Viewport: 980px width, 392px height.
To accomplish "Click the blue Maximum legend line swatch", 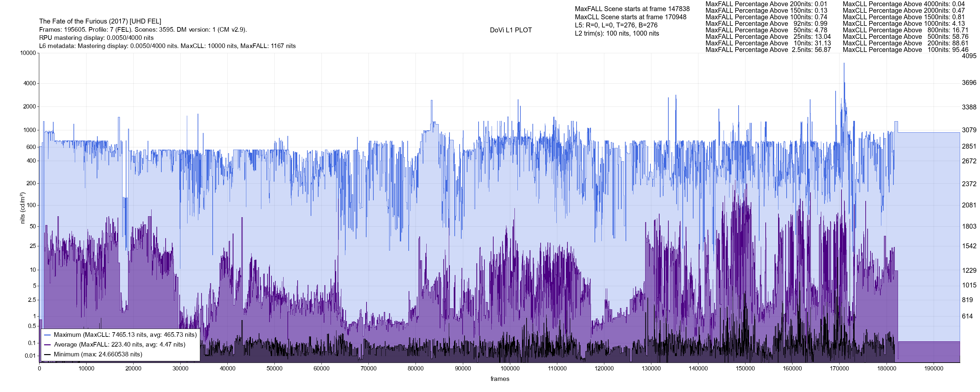I will click(47, 335).
